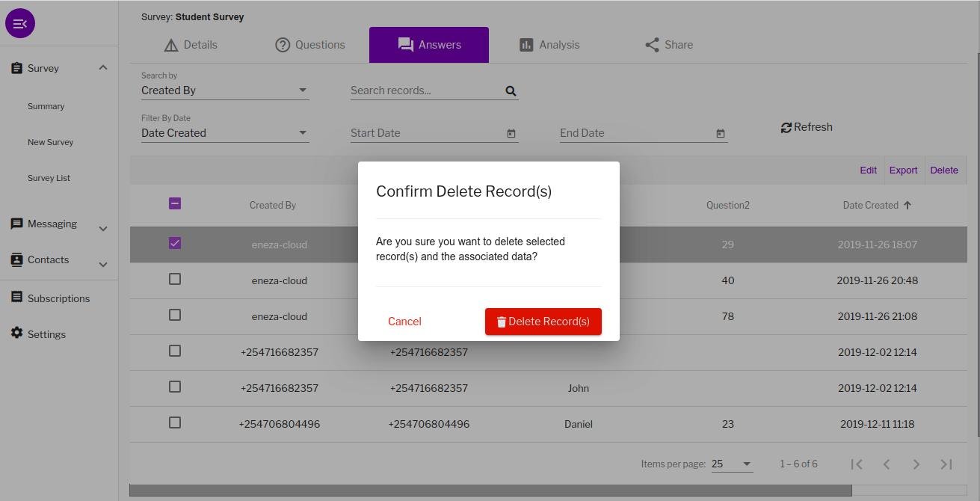
Task: Click the Subscriptions list icon
Action: (x=16, y=298)
